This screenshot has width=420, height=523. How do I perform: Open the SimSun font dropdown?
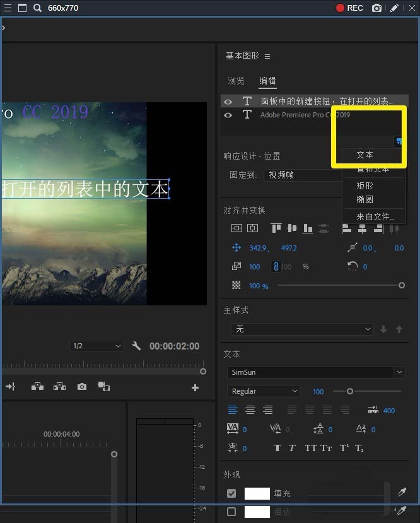[316, 372]
